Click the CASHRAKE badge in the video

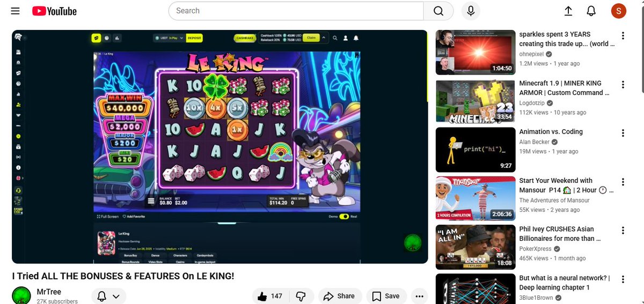tap(244, 38)
